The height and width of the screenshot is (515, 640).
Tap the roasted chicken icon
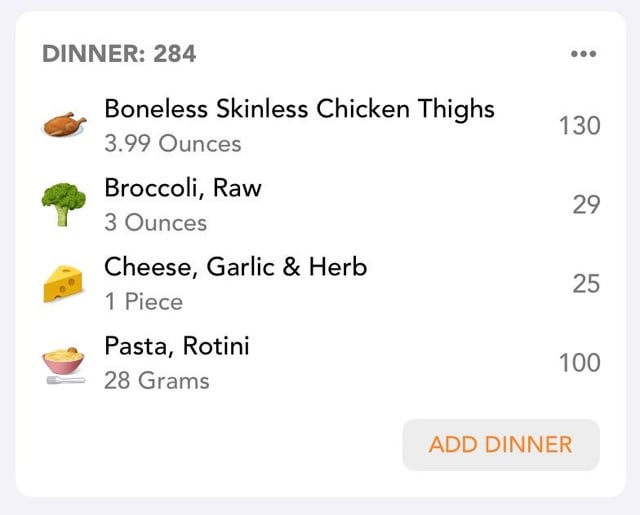[x=64, y=124]
